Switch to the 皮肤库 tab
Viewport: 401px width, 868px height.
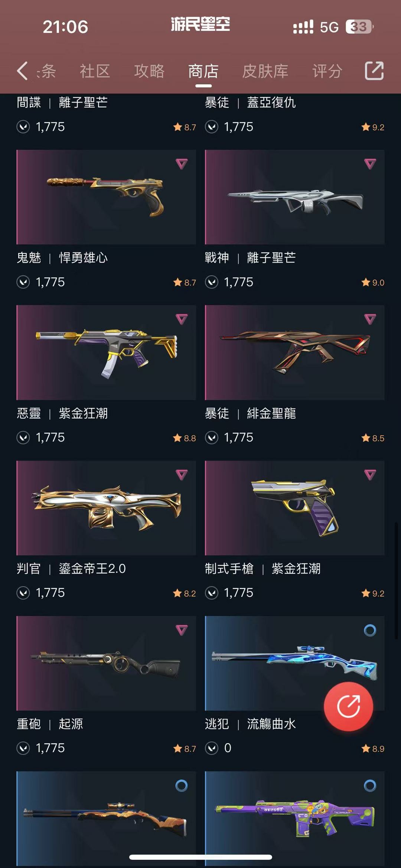(x=265, y=71)
